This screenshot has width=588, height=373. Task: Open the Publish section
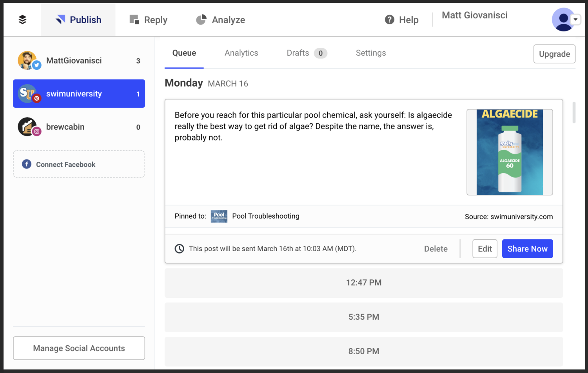pos(78,20)
